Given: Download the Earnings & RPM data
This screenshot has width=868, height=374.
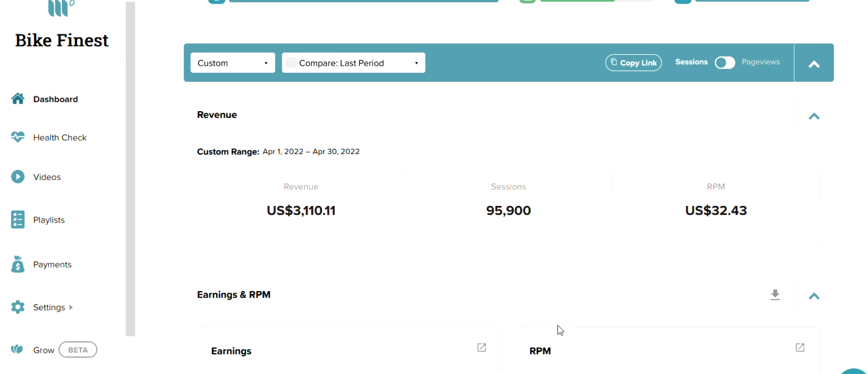Looking at the screenshot, I should click(x=775, y=295).
